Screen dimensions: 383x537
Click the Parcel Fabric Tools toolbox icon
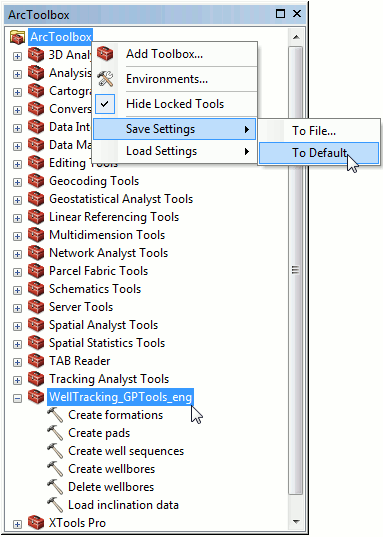pos(36,271)
